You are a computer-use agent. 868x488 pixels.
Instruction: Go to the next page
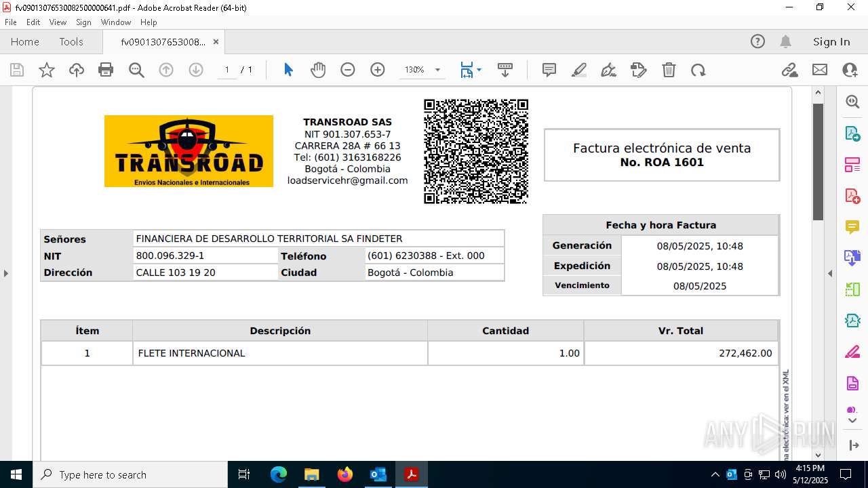click(196, 70)
